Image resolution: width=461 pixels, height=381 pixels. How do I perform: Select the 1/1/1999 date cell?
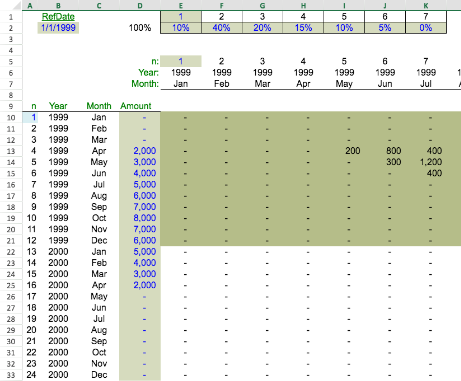[x=58, y=28]
